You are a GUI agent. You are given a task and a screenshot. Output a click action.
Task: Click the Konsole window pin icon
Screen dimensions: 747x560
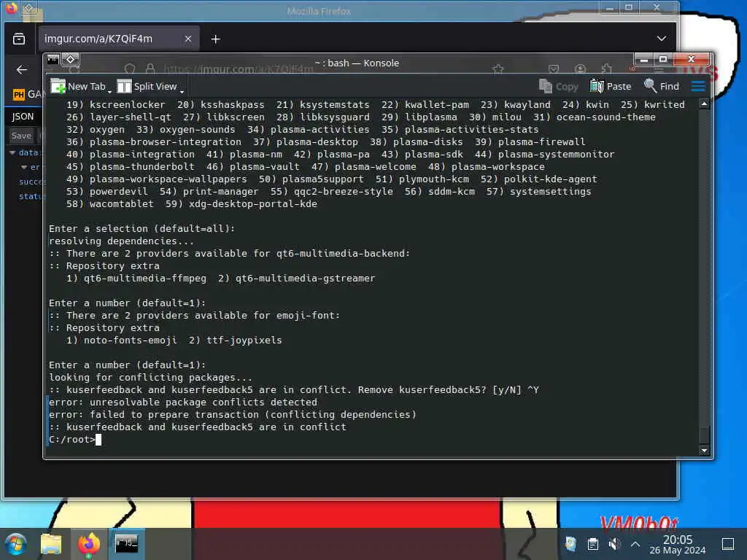(71, 59)
